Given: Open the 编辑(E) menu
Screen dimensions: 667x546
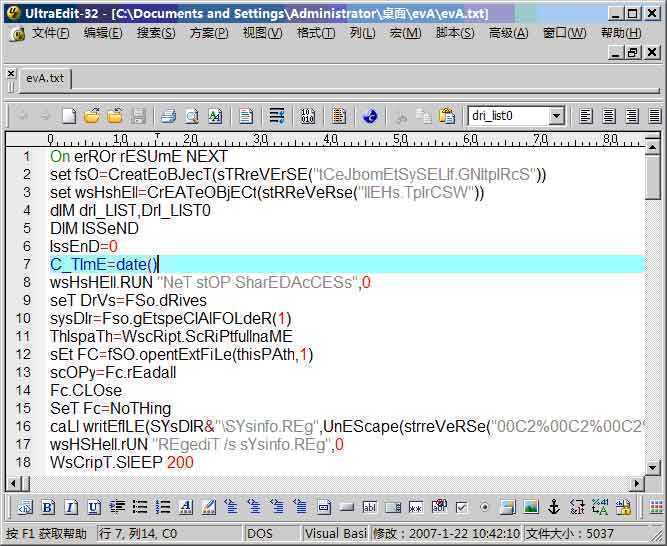Looking at the screenshot, I should click(x=103, y=33).
